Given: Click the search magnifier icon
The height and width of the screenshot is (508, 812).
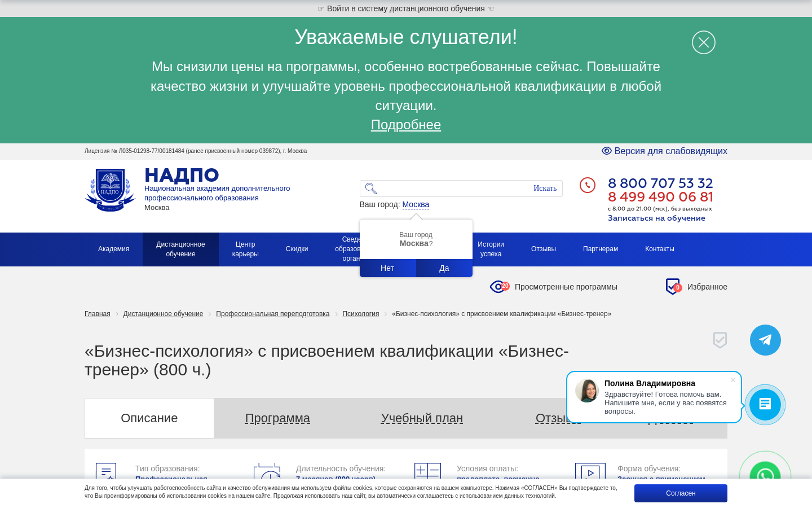Looking at the screenshot, I should [370, 189].
